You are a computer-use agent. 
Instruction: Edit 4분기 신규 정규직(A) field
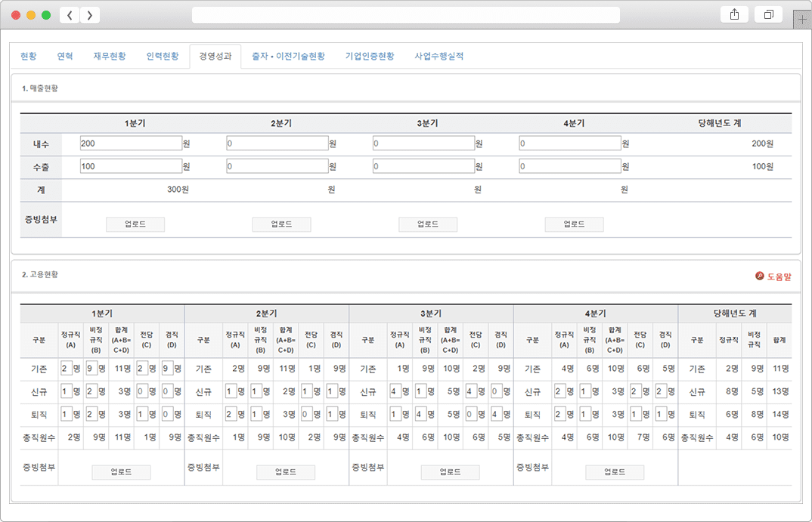560,391
